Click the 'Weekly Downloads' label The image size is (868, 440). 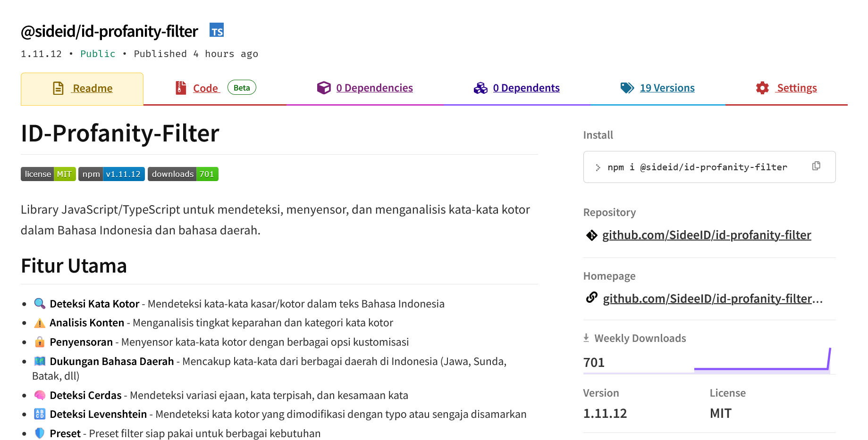click(640, 338)
